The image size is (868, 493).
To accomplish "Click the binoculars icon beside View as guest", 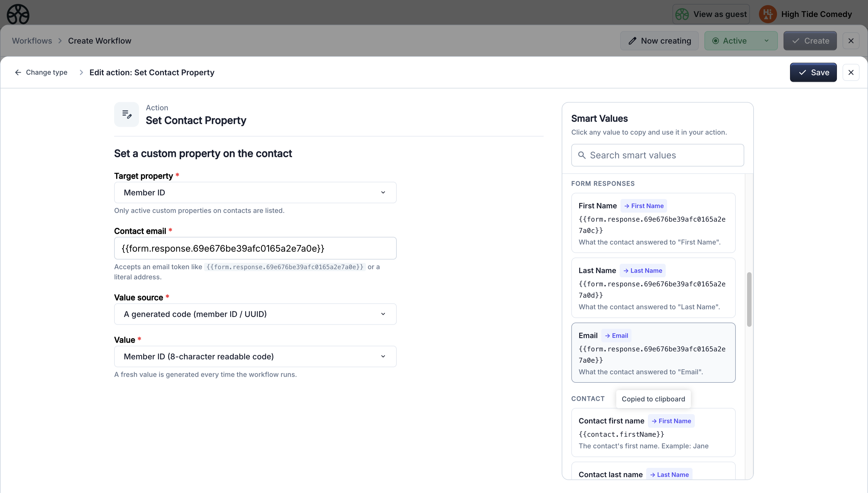I will tap(682, 14).
